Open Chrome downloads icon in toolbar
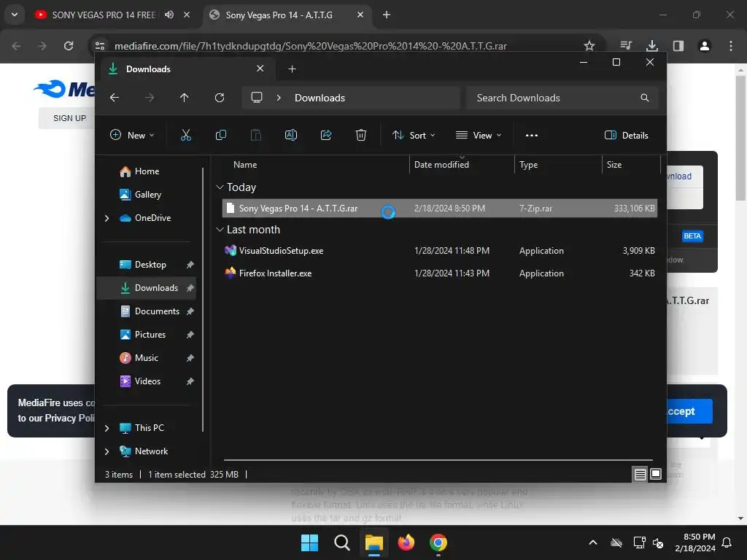Screen dimensions: 747x560 651,46
